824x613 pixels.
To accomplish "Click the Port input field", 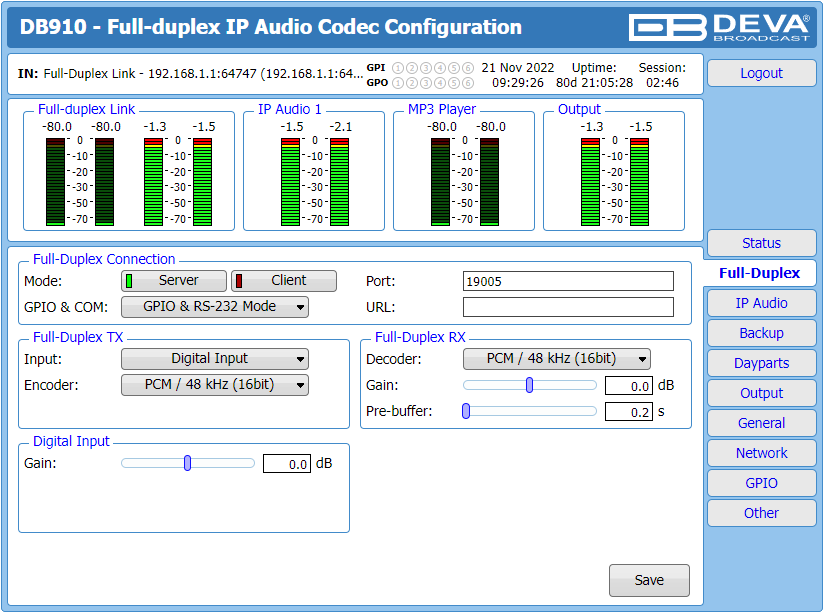I will (568, 281).
